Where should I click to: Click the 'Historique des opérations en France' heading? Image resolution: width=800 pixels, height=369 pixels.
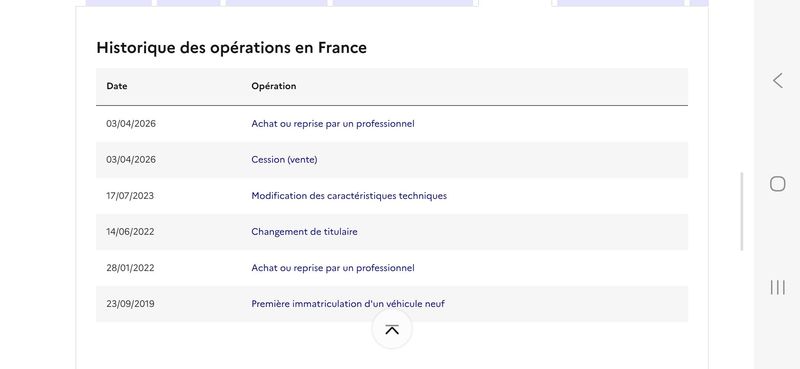232,47
